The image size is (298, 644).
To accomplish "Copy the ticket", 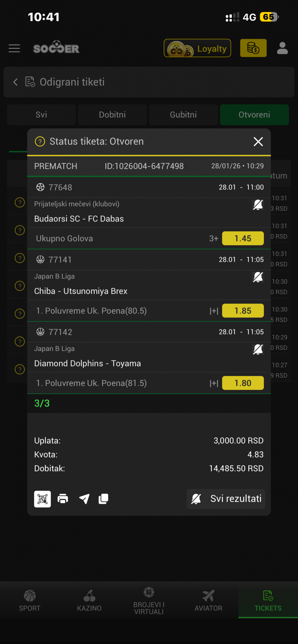I will pos(103,499).
